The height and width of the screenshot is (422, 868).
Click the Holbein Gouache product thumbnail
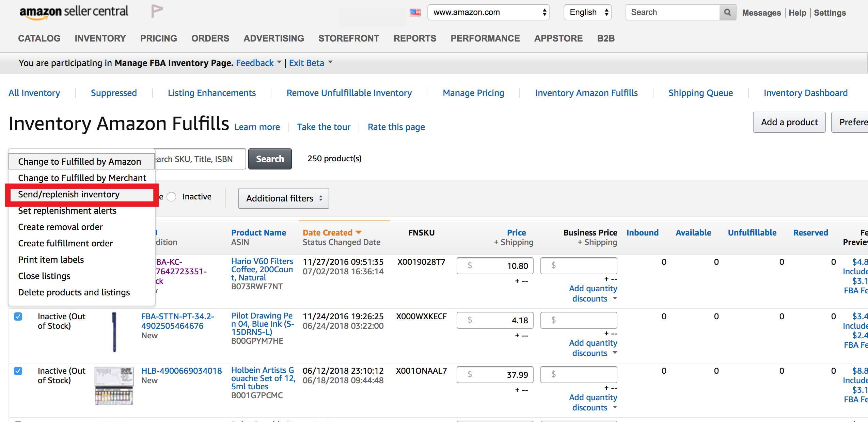pos(114,386)
